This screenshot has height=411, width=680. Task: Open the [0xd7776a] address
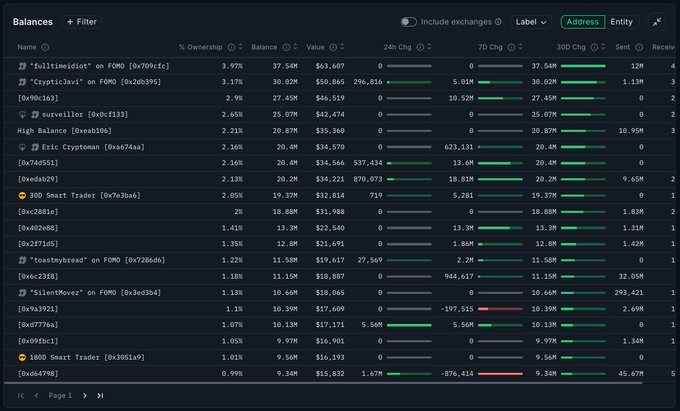pos(38,325)
